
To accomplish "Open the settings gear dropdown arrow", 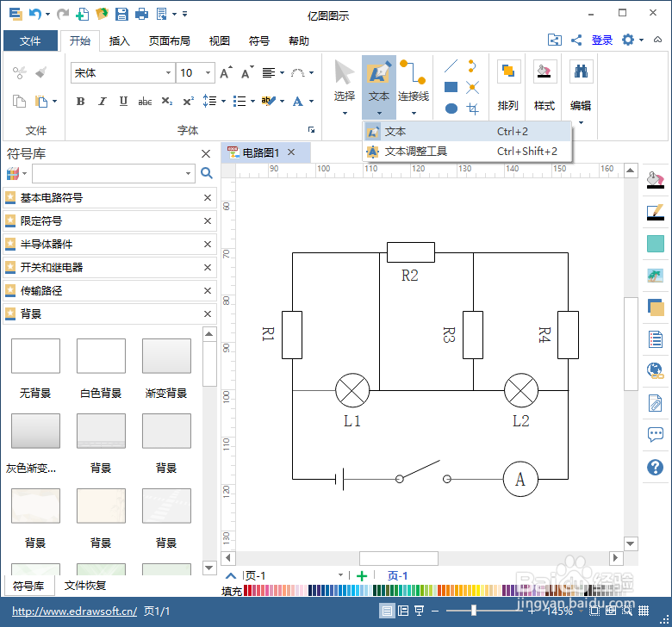I will pos(641,40).
